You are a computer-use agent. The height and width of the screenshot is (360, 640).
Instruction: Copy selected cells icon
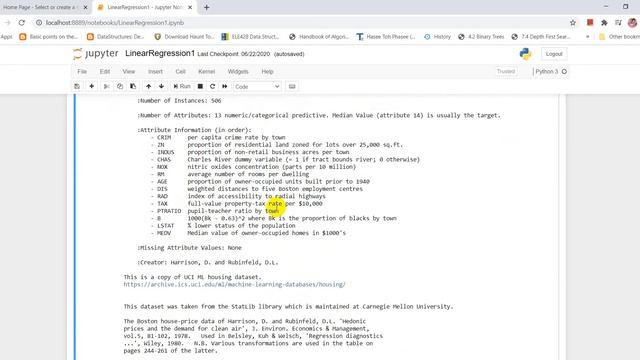coord(120,87)
